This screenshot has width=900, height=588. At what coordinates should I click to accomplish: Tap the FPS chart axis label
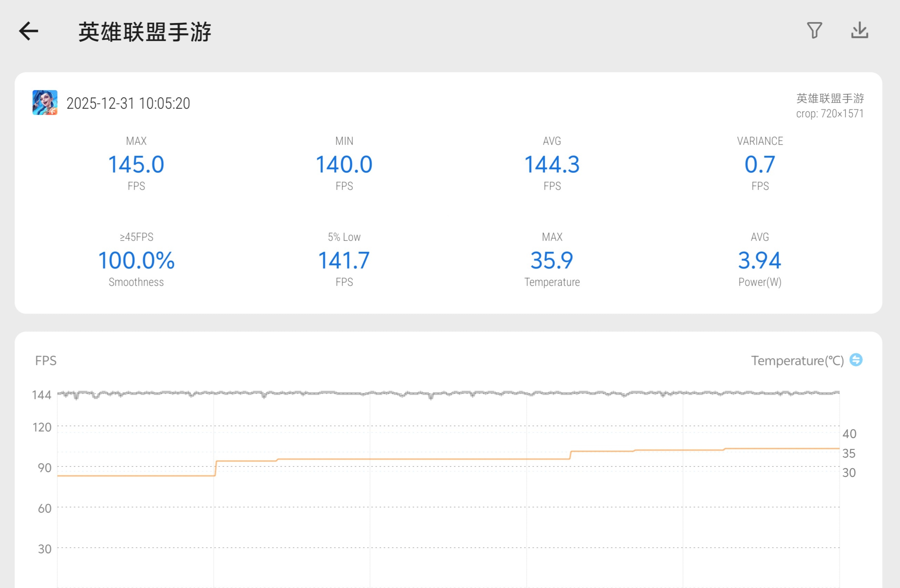click(46, 360)
